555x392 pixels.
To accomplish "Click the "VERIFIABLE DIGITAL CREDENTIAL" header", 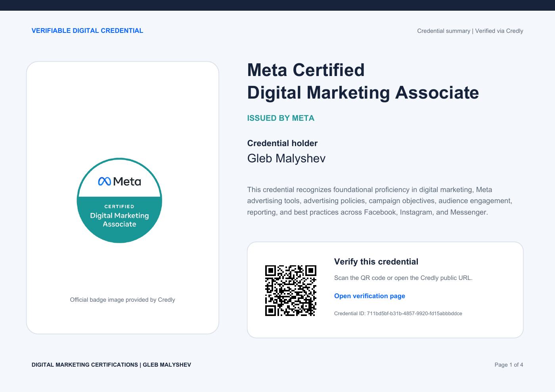I will (87, 30).
